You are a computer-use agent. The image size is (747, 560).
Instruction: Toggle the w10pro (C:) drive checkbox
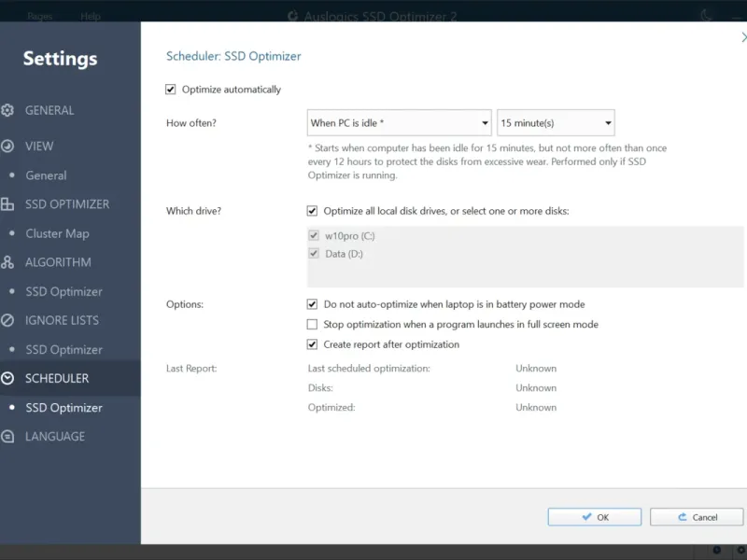tap(314, 235)
